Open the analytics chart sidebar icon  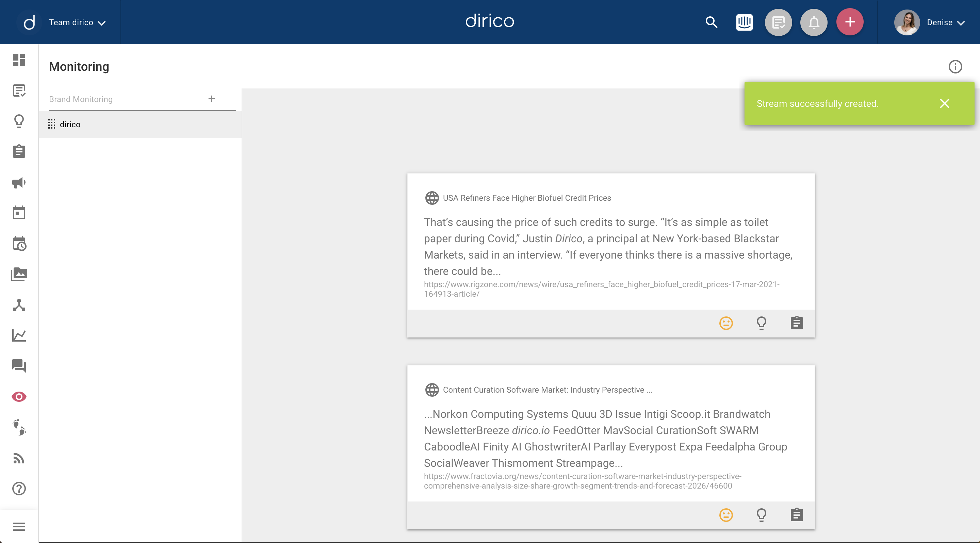[x=19, y=335]
